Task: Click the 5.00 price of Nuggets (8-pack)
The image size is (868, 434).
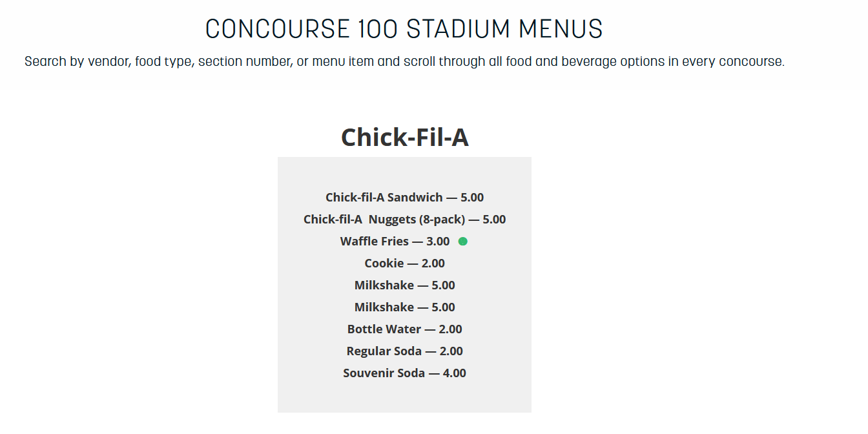Action: (x=494, y=220)
